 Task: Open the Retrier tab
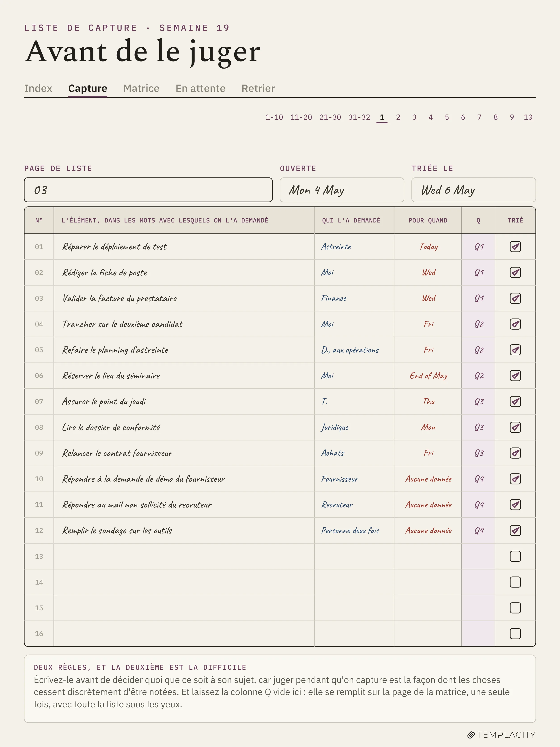[258, 88]
